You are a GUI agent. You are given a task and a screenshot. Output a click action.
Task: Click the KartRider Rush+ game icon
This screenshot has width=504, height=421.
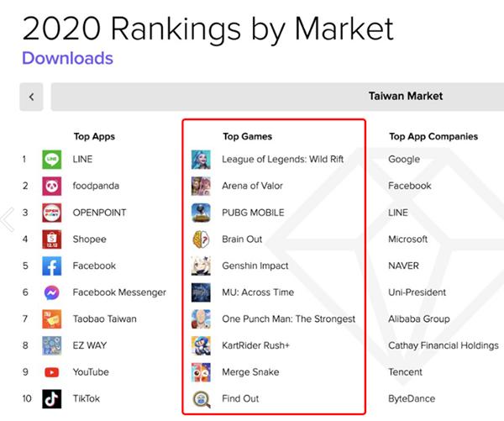coord(201,345)
